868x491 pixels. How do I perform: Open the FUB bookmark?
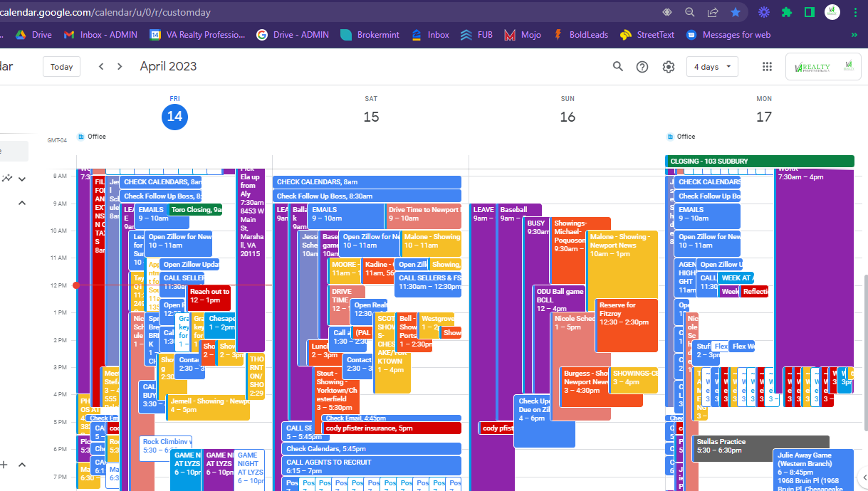477,34
